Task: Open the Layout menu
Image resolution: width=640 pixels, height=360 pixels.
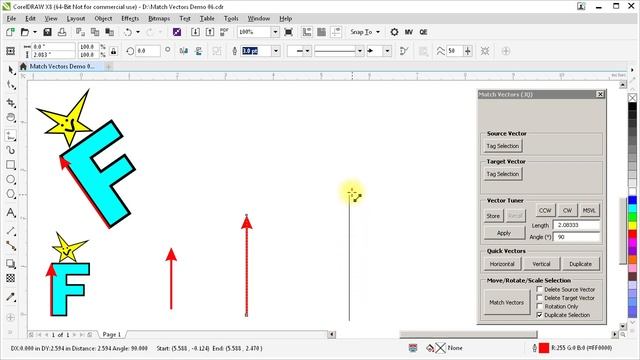Action: click(76, 18)
